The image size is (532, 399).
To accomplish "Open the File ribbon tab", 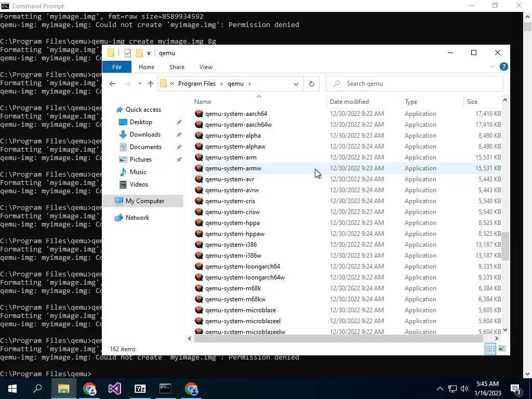I will tap(117, 67).
